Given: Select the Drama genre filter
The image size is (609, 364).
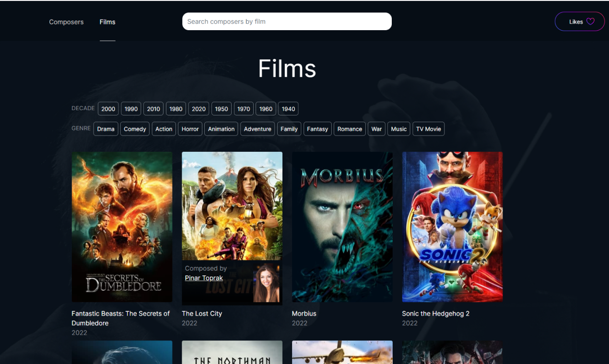Looking at the screenshot, I should (x=105, y=129).
